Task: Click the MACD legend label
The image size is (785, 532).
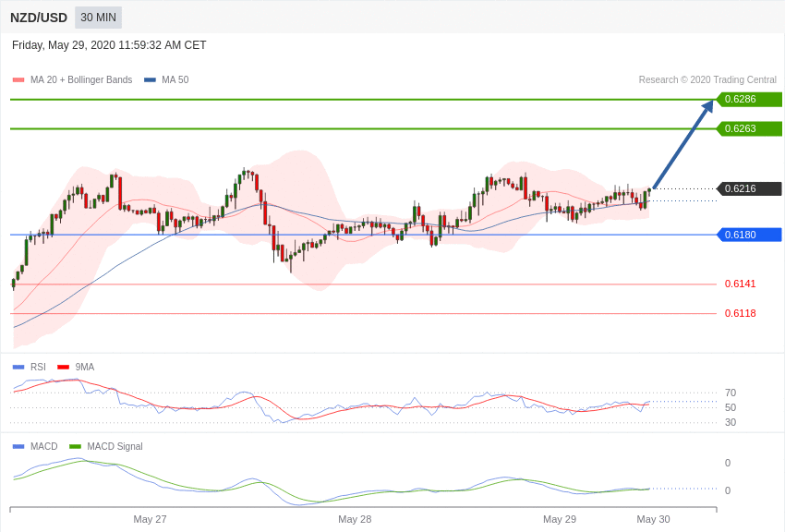Action: (x=44, y=446)
